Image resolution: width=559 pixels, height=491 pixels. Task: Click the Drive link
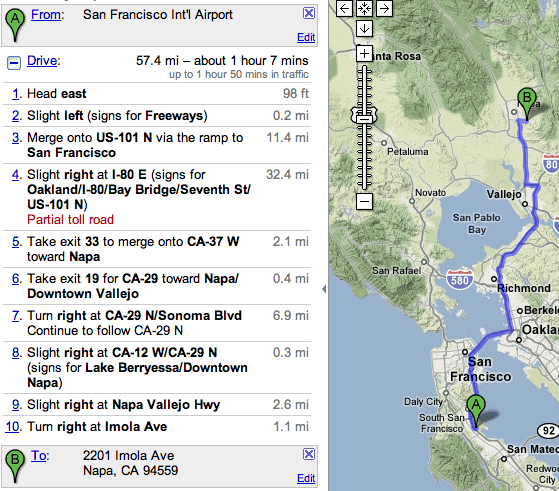pos(42,61)
